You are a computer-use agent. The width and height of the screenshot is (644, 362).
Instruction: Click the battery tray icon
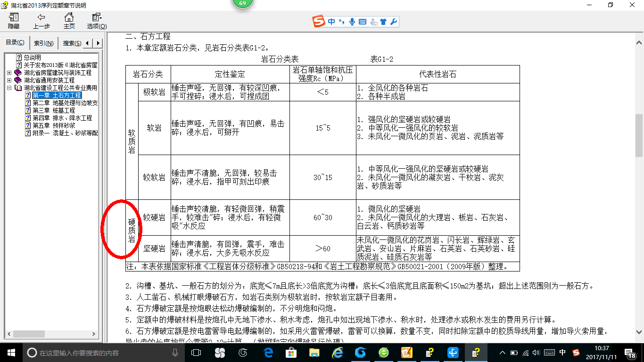(513, 353)
